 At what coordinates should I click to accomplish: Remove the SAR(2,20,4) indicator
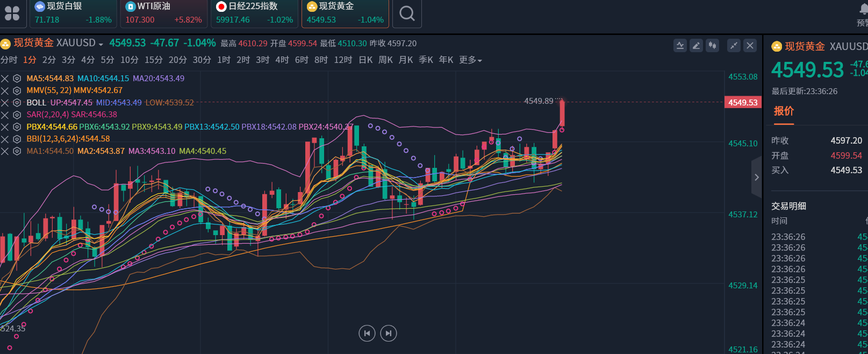[x=5, y=115]
